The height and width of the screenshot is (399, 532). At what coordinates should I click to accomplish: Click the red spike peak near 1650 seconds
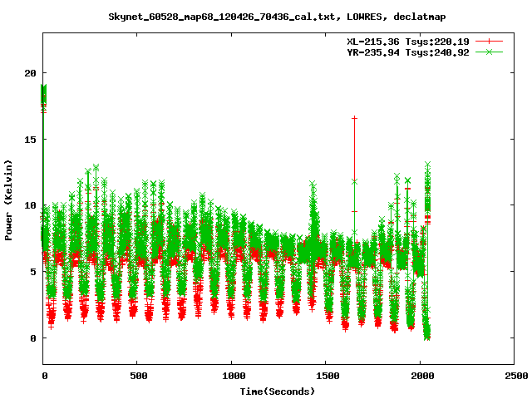pyautogui.click(x=355, y=118)
